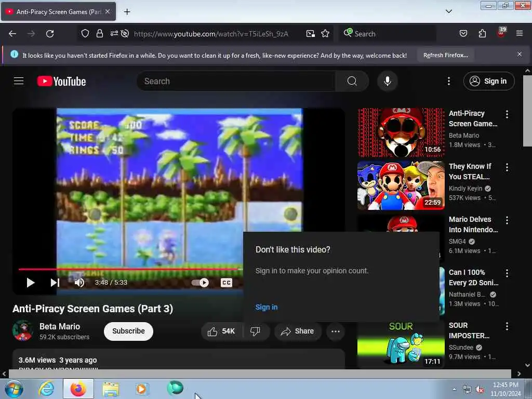Open options menu for Mario Delves Into Nintendo

[507, 220]
